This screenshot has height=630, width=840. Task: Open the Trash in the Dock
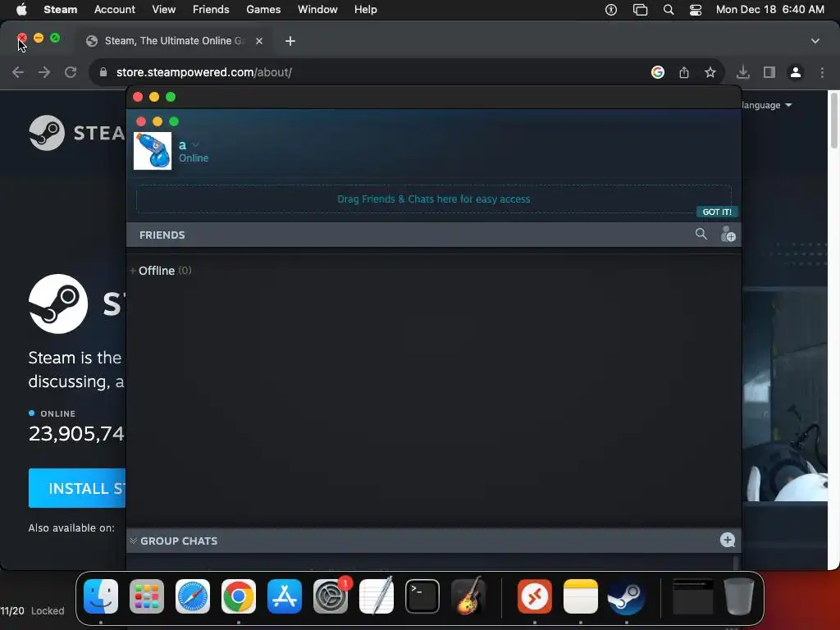coord(739,596)
